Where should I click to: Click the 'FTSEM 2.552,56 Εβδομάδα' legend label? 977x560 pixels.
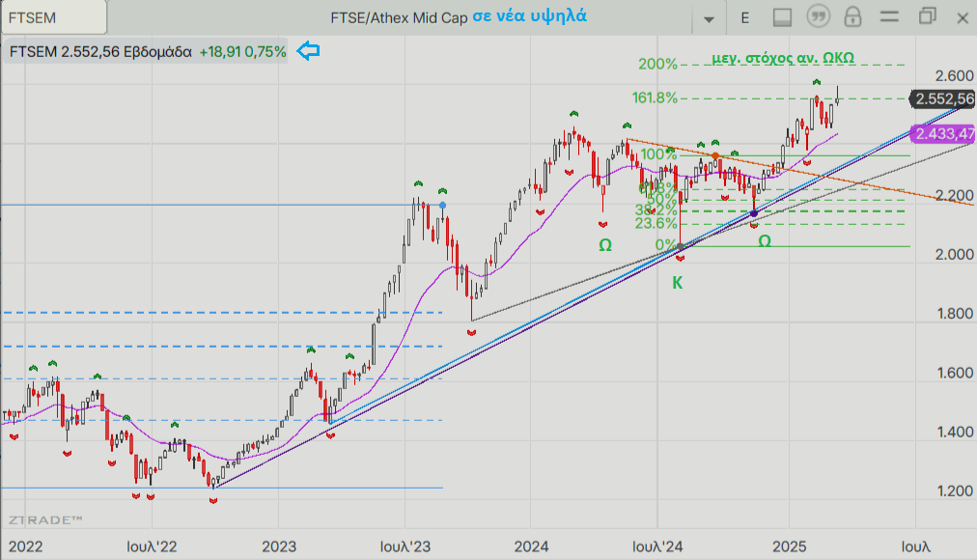[x=100, y=52]
